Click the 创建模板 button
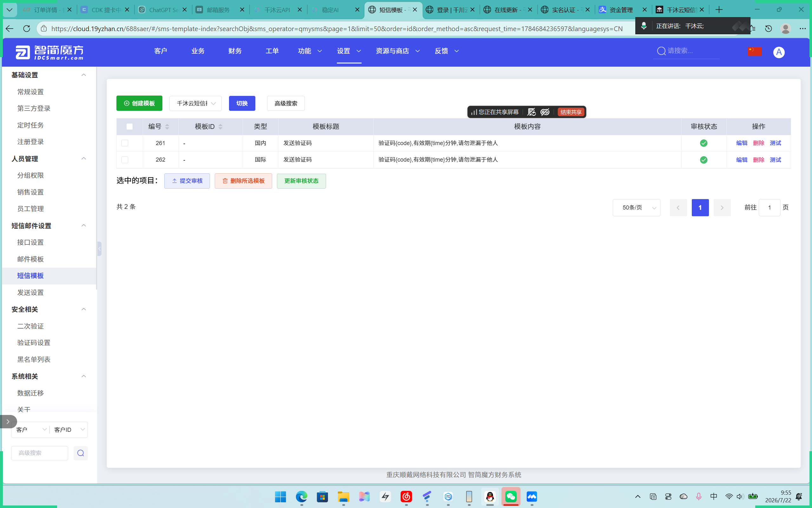The width and height of the screenshot is (812, 508). [139, 103]
